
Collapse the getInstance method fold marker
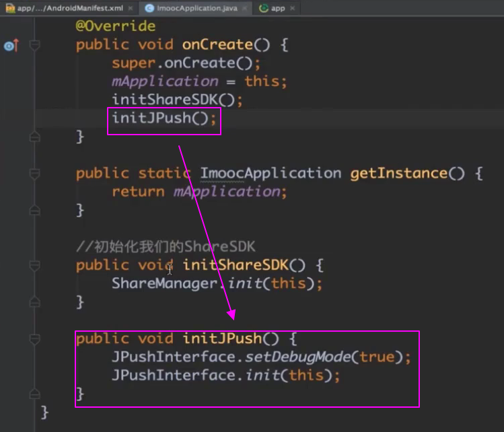(35, 174)
